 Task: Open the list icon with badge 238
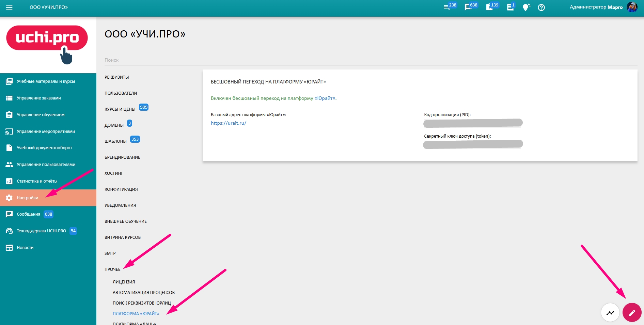pyautogui.click(x=446, y=7)
